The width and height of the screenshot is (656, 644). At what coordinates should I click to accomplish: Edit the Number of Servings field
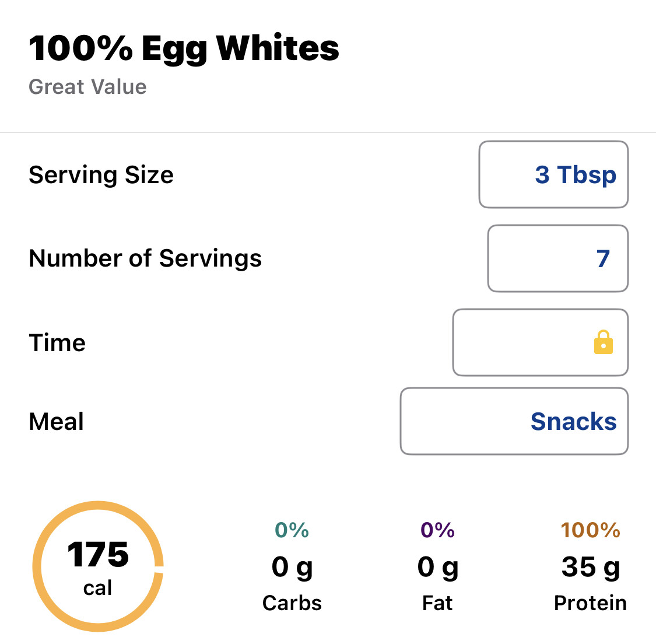click(557, 258)
